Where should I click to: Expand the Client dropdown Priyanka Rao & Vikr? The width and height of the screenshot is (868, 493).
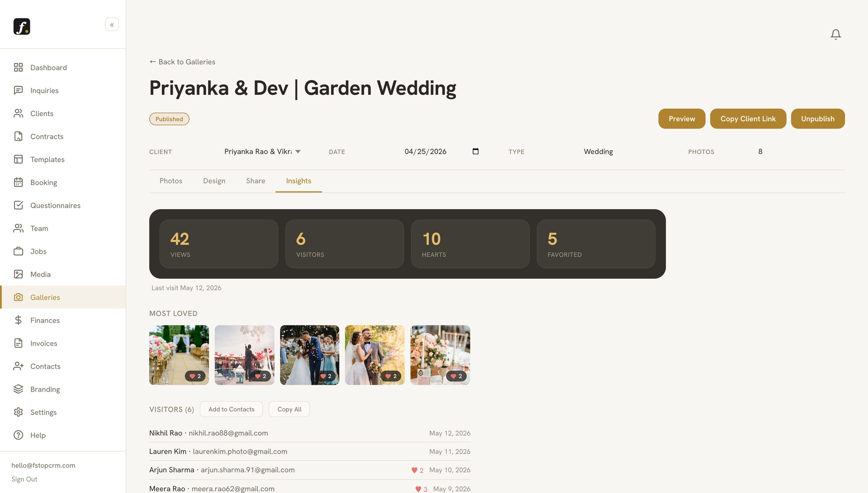[262, 152]
